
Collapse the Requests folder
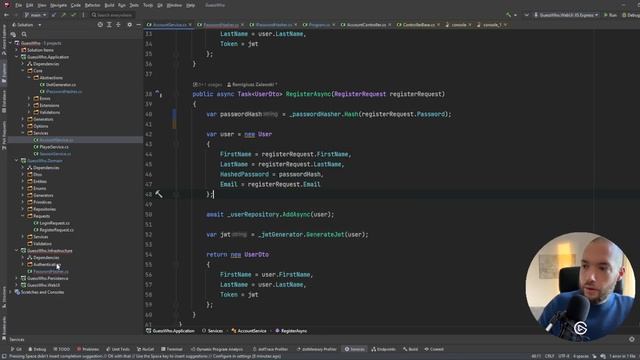[23, 216]
